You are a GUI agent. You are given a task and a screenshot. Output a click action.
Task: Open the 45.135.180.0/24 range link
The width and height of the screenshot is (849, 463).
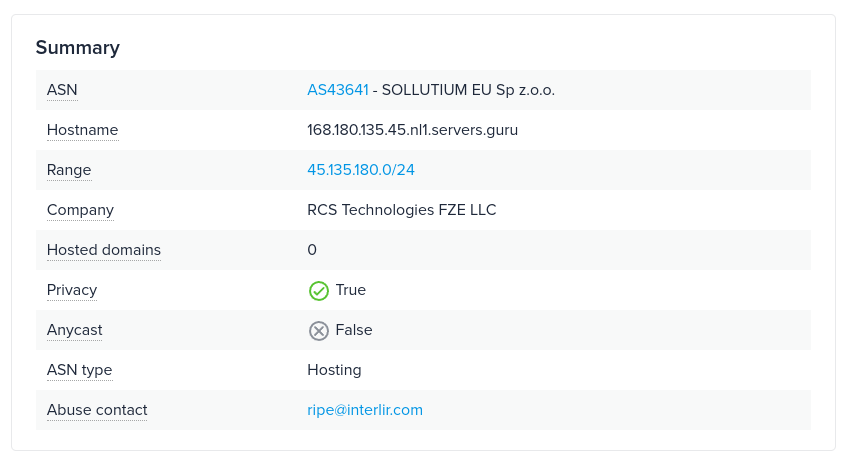coord(361,170)
